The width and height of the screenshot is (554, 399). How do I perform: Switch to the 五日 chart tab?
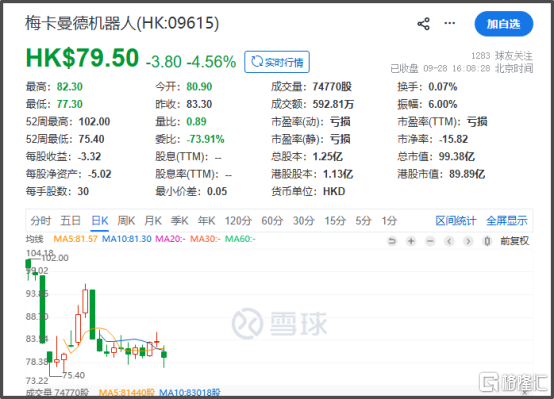[x=71, y=221]
